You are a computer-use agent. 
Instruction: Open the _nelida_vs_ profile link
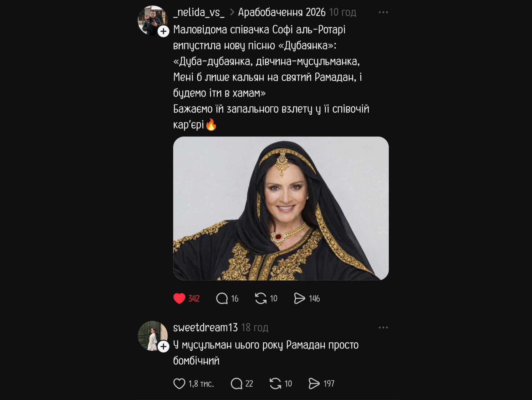(x=199, y=12)
